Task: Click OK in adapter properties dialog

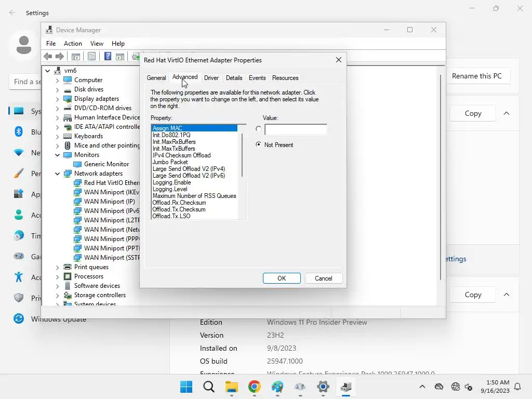Action: point(282,278)
